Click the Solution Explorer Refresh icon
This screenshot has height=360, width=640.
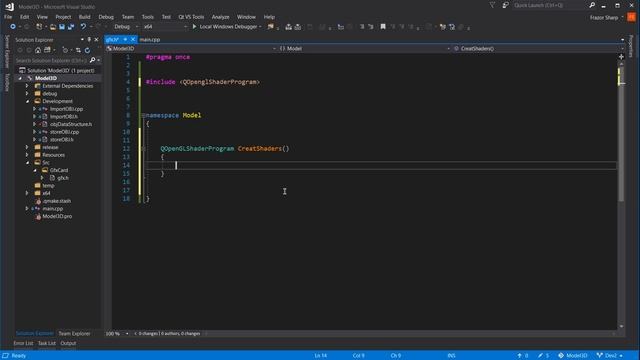(x=87, y=50)
